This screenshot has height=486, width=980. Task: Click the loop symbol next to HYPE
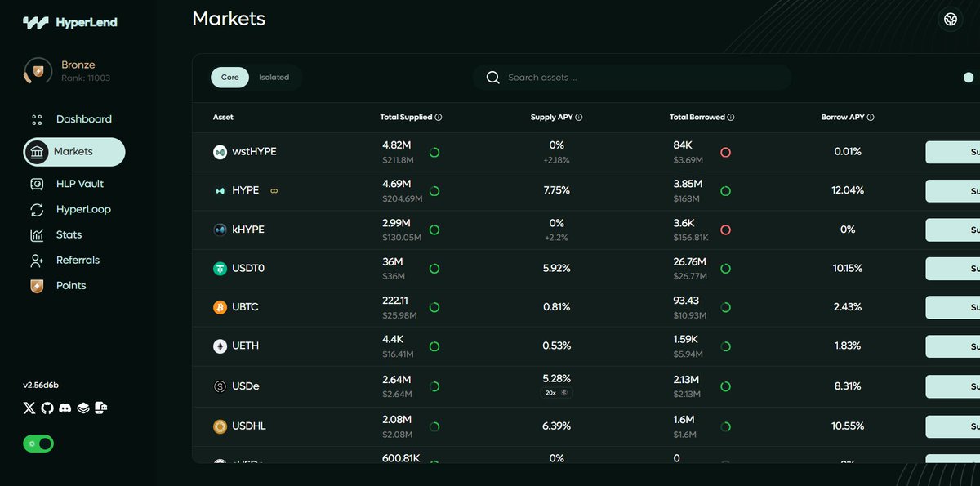pos(274,191)
